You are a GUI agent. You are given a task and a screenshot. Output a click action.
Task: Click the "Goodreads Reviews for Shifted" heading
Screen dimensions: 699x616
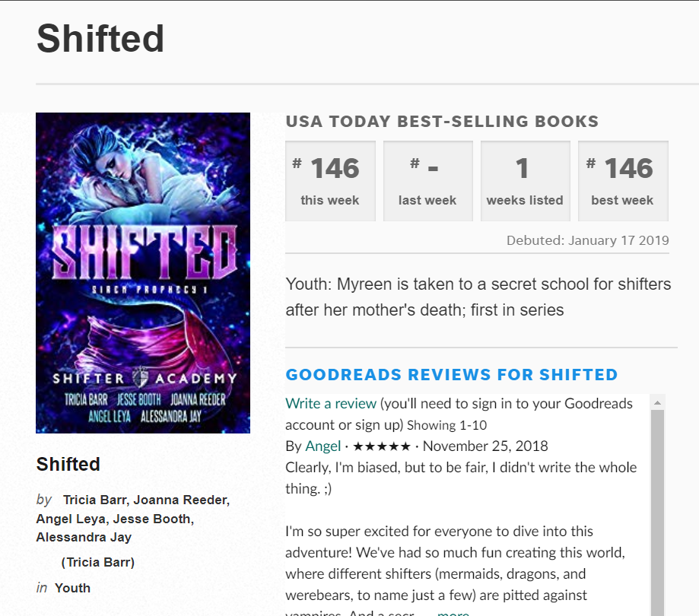tap(452, 375)
